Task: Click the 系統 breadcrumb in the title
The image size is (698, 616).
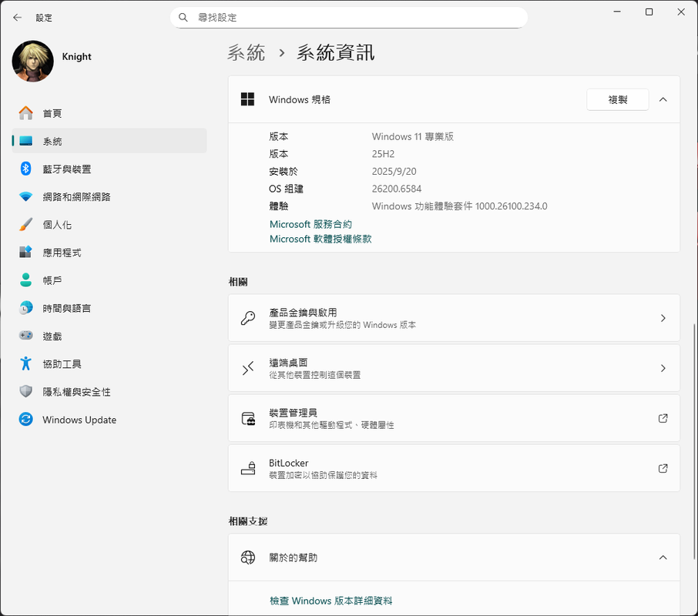Action: point(247,52)
